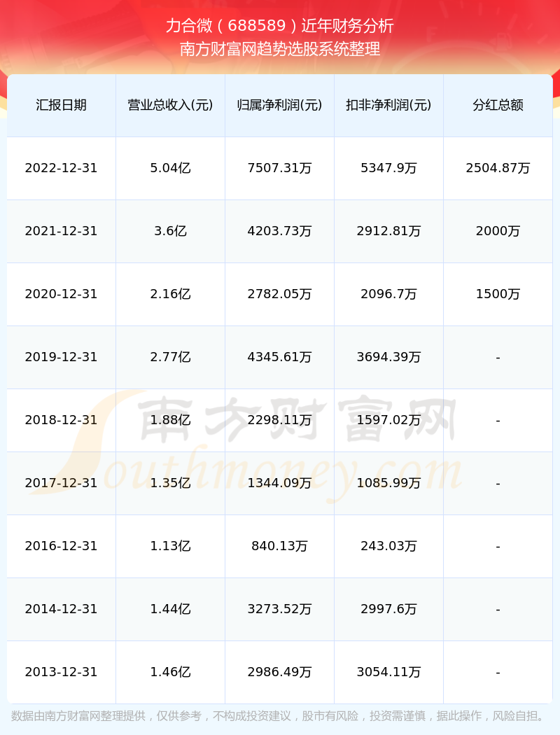Select the 分红总额 column header
The image size is (560, 735).
(x=498, y=105)
